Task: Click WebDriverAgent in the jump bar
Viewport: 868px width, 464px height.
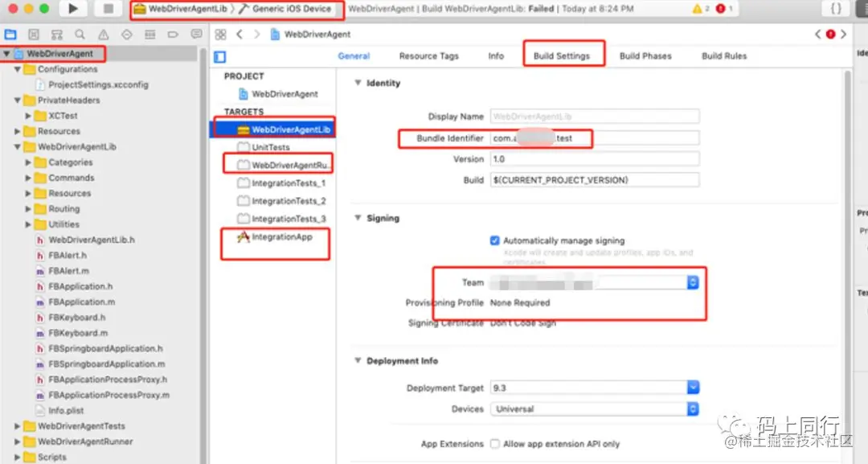Action: 317,35
